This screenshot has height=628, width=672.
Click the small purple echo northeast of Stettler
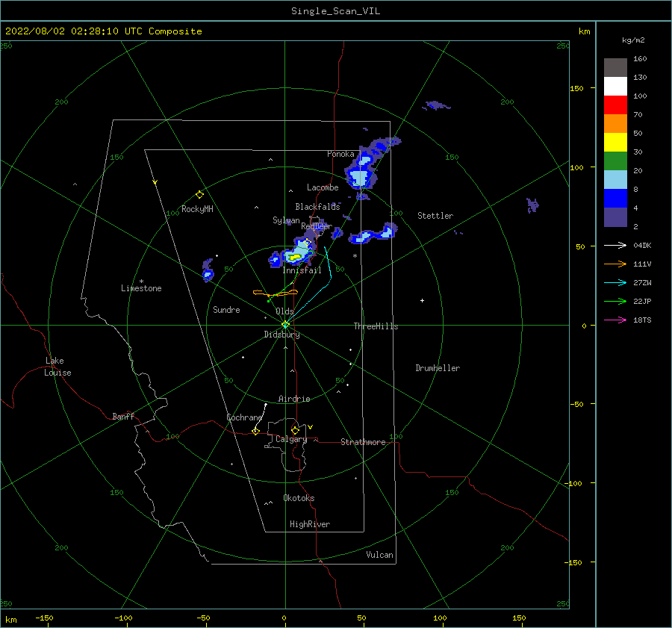532,205
